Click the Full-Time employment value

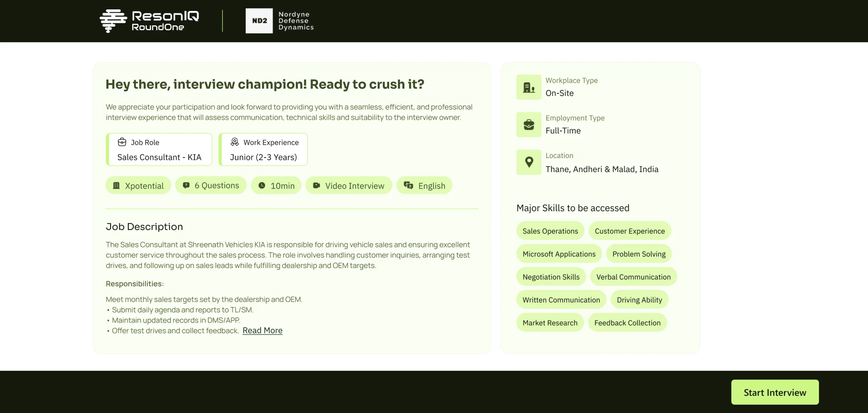[x=563, y=131]
